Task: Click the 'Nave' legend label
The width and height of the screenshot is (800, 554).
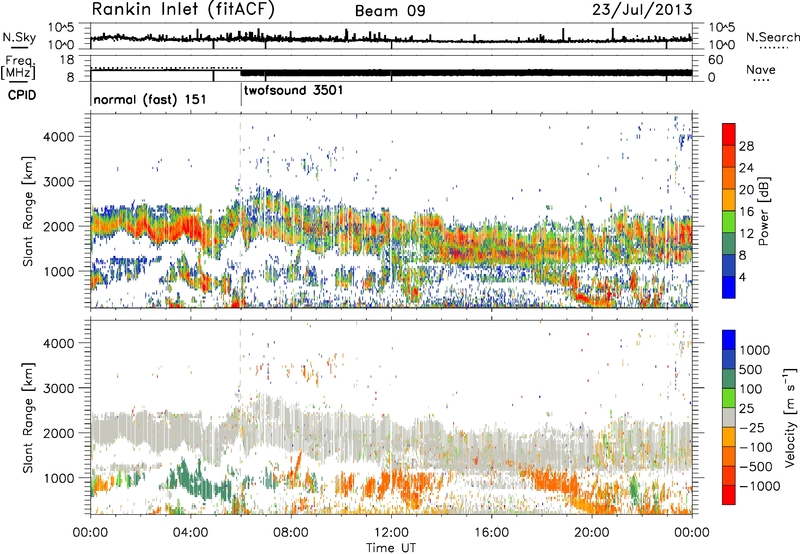Action: click(760, 69)
